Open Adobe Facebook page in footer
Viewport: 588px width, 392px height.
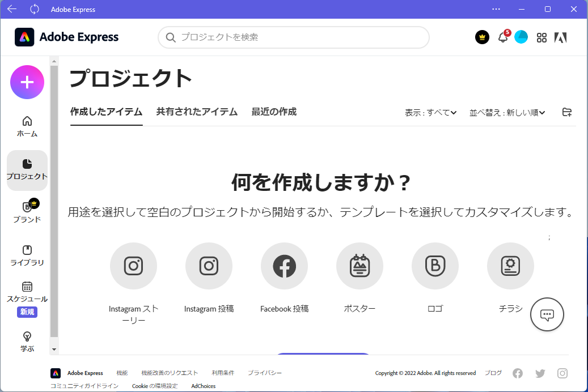pos(518,373)
